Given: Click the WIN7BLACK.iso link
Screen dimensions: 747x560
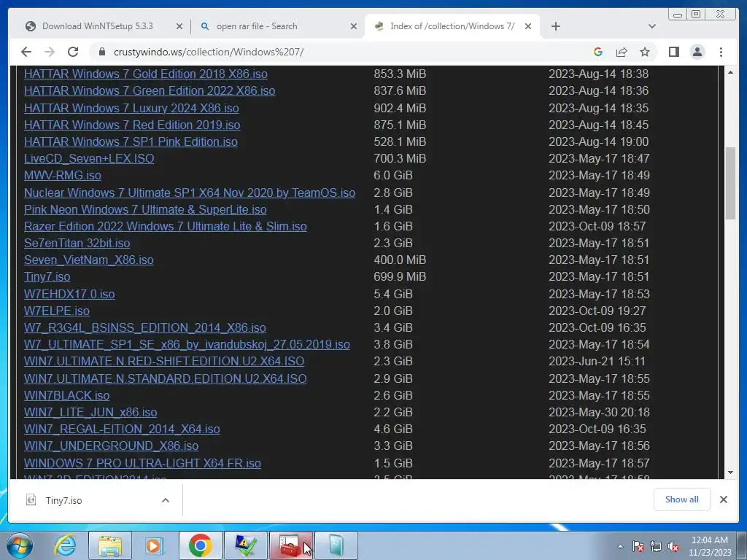Looking at the screenshot, I should (x=66, y=395).
